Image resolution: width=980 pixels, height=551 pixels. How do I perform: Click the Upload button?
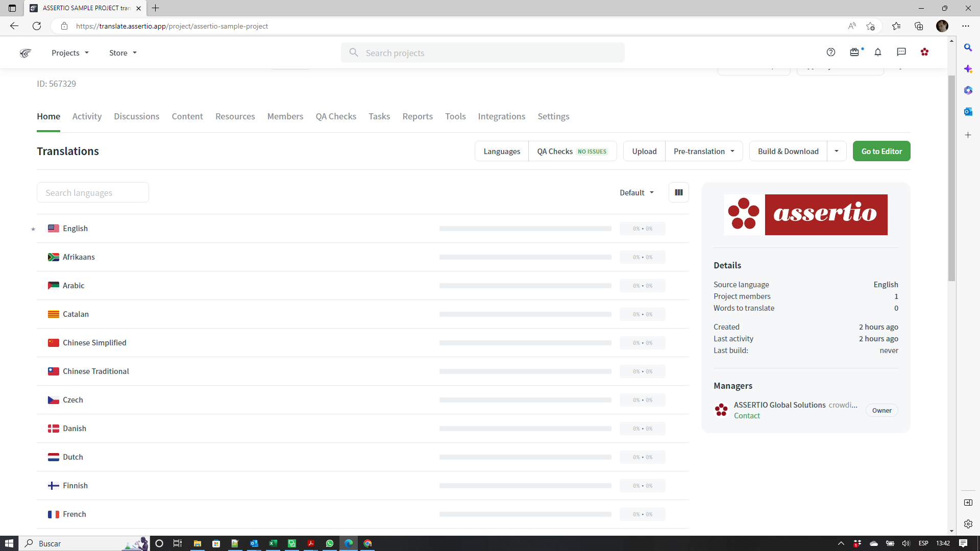point(644,151)
